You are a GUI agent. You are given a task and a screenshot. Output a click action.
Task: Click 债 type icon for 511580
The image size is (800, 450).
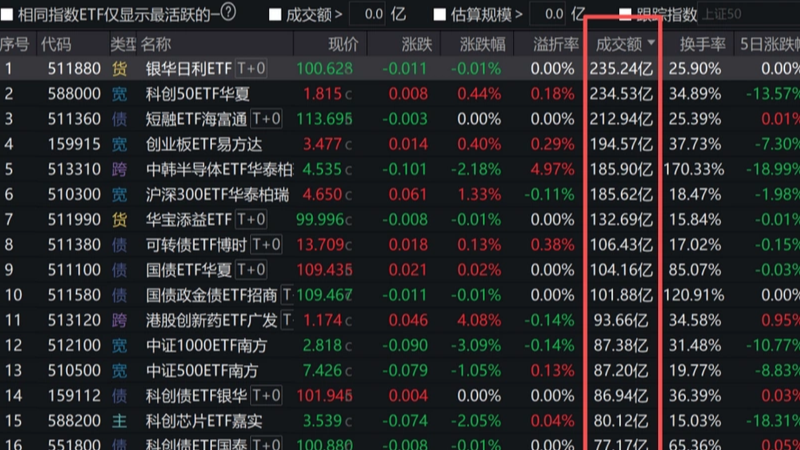pos(119,295)
